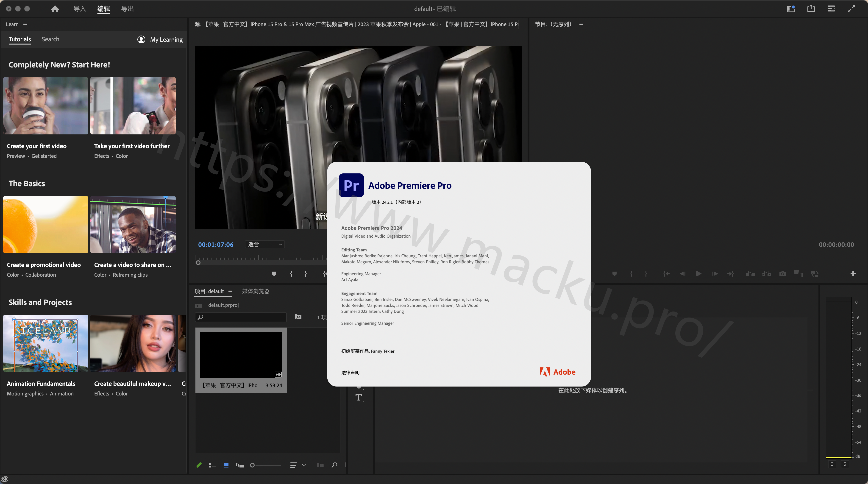Click the Extract button in program monitor

[766, 274]
